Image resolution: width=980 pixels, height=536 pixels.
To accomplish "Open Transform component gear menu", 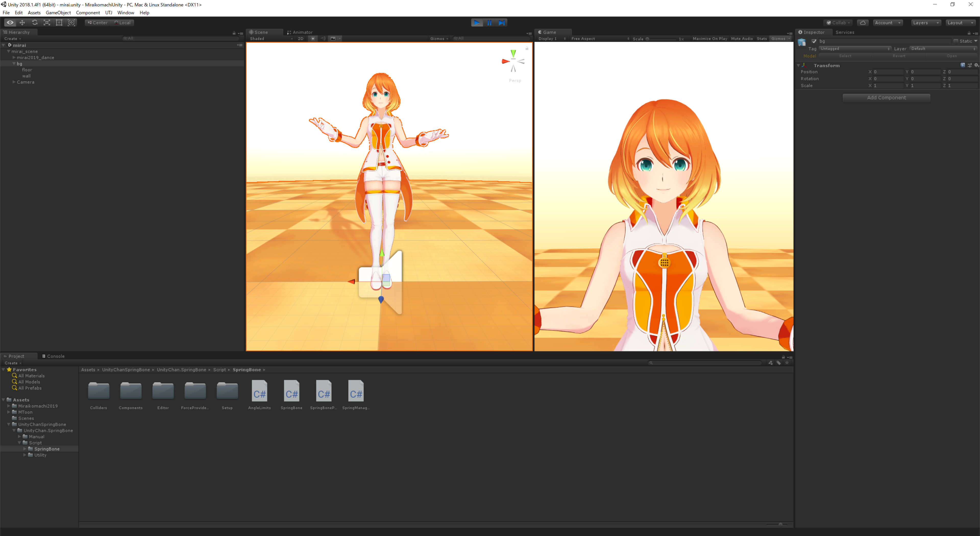I will pos(976,65).
